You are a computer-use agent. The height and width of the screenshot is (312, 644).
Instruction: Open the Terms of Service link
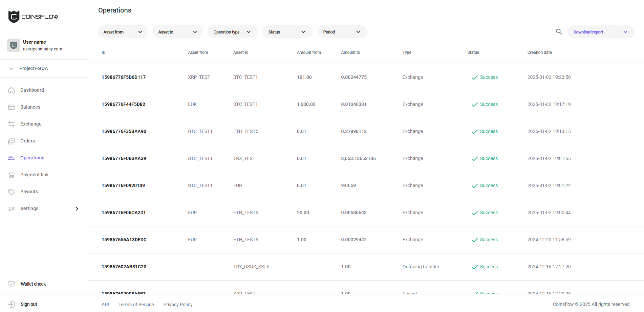[136, 305]
